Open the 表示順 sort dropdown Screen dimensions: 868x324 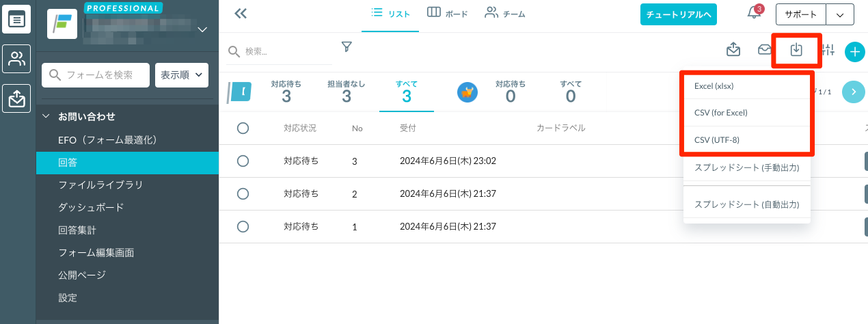pos(182,75)
